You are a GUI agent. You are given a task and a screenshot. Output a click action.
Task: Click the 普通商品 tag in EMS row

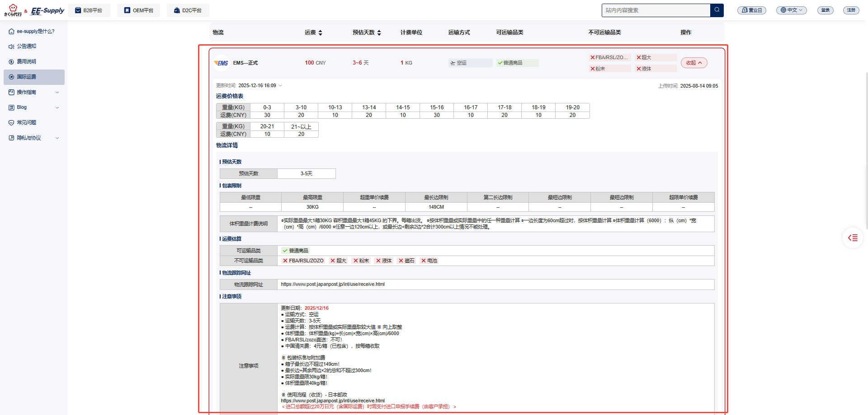[517, 63]
